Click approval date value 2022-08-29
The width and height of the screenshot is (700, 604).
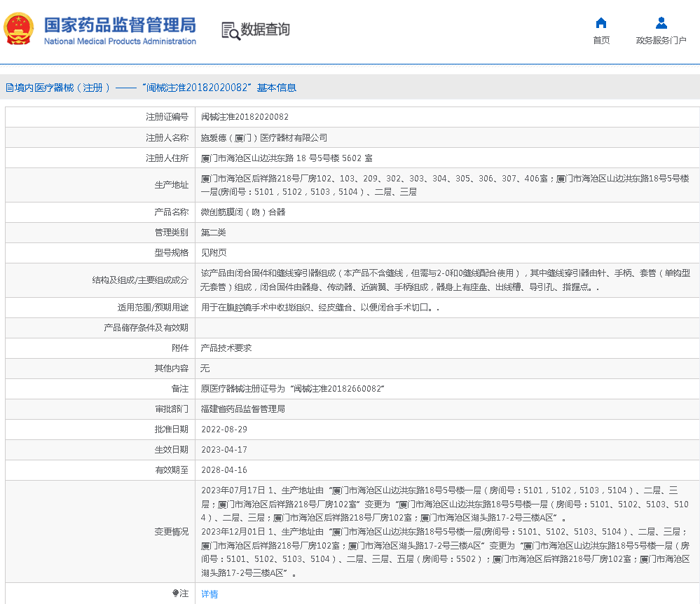[224, 429]
